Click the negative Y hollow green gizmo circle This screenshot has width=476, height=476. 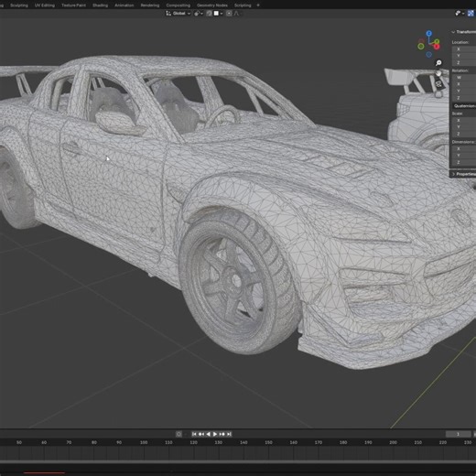pyautogui.click(x=421, y=47)
